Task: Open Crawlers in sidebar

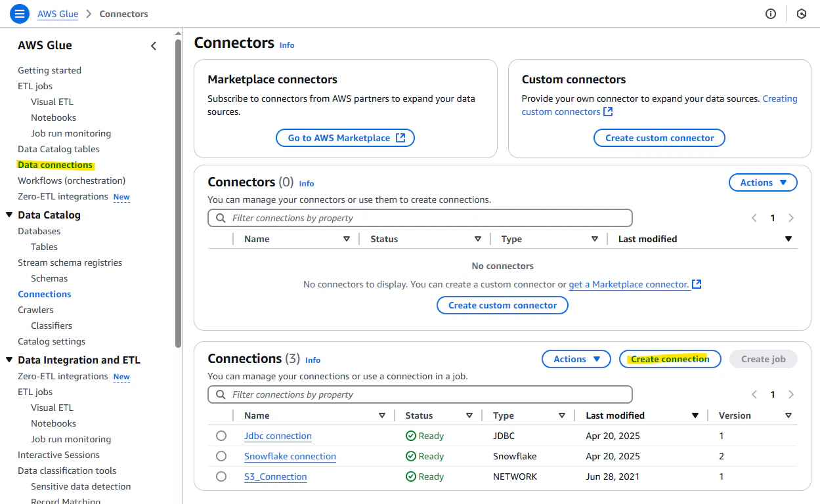Action: click(35, 310)
